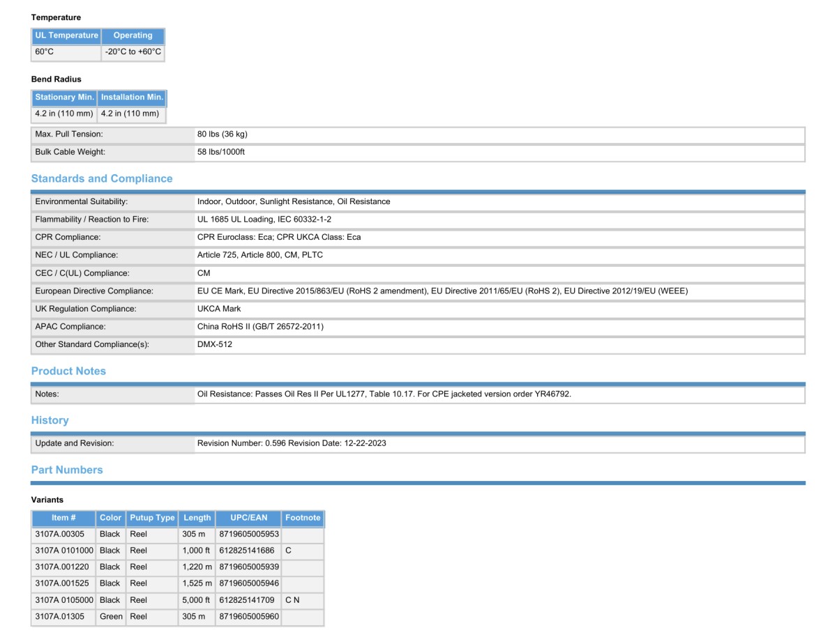Click the UL Temperature table header
This screenshot has height=644, width=837.
click(67, 36)
